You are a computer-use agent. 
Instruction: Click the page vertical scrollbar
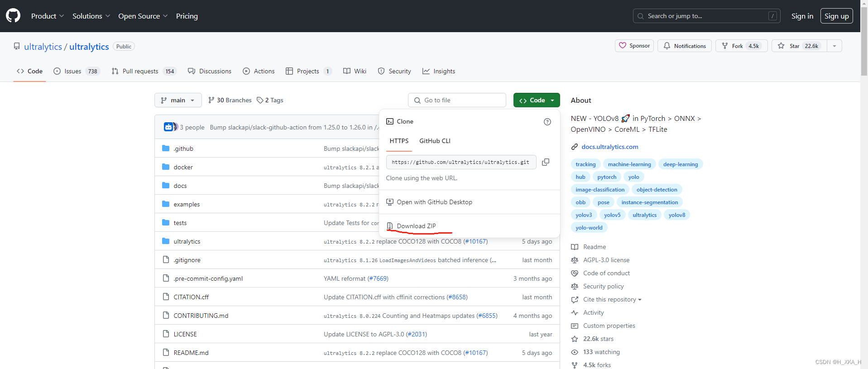(864, 41)
